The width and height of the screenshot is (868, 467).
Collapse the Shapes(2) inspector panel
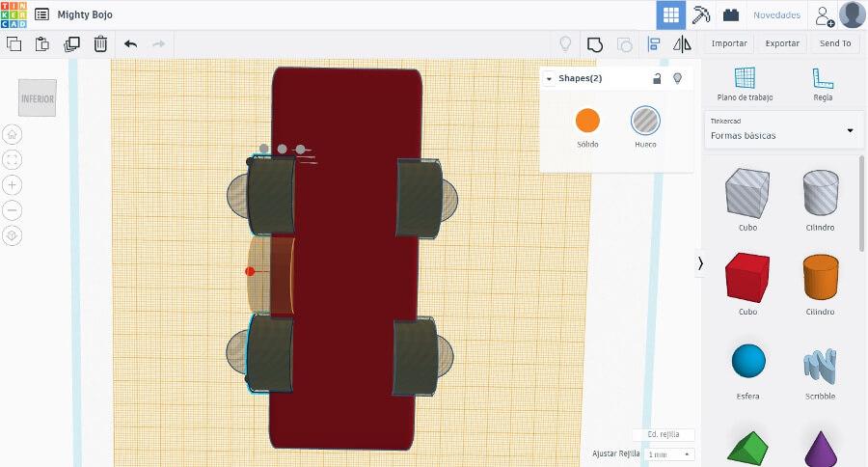coord(549,78)
